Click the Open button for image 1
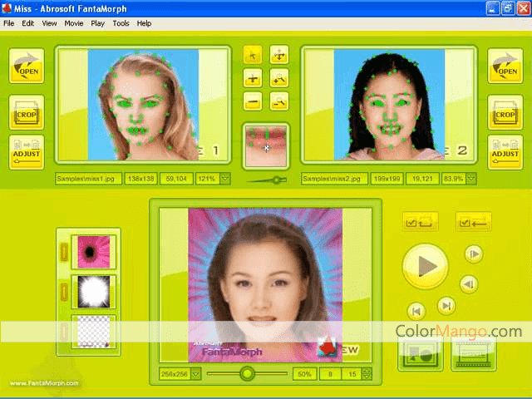This screenshot has height=399, width=532. [x=27, y=66]
